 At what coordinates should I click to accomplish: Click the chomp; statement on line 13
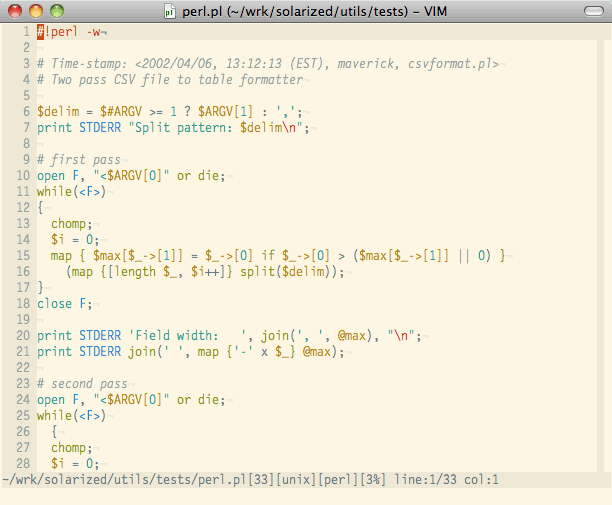[x=74, y=224]
